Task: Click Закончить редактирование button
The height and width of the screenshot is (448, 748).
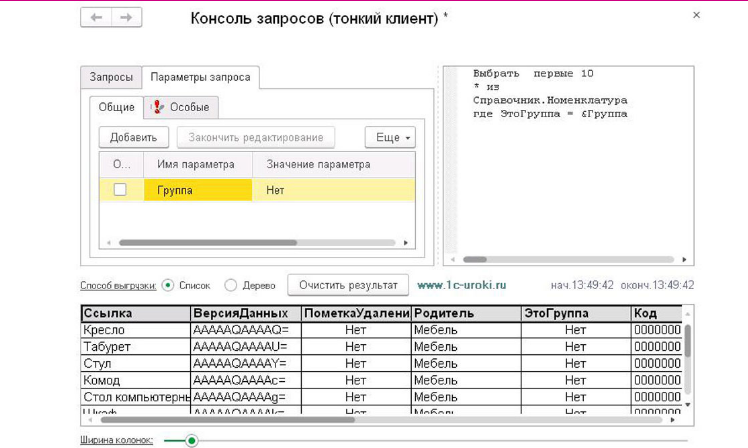Action: [x=256, y=138]
